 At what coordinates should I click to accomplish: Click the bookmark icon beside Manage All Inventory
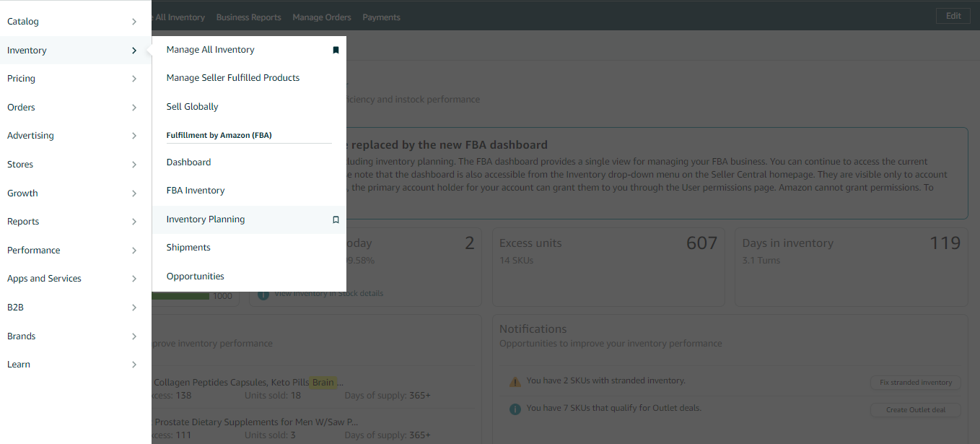click(x=336, y=50)
